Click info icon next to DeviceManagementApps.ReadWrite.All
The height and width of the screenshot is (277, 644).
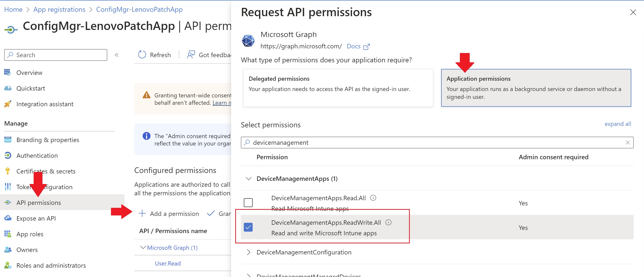[388, 222]
